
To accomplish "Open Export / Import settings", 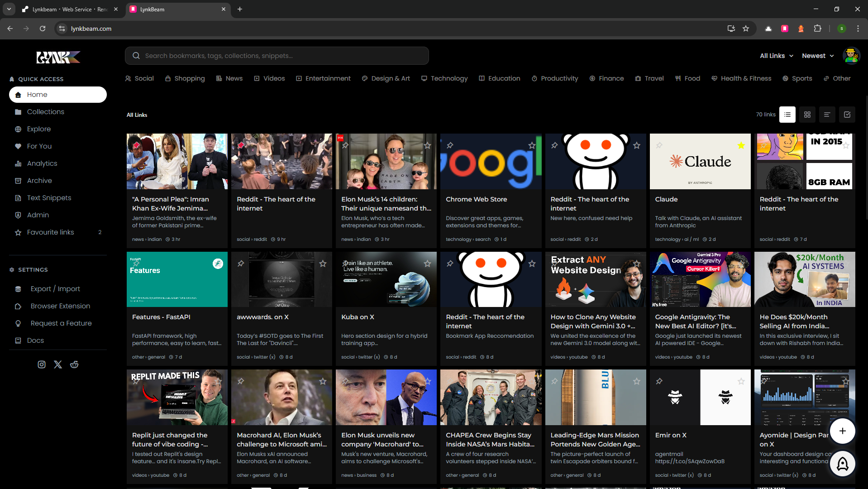I will [x=58, y=289].
